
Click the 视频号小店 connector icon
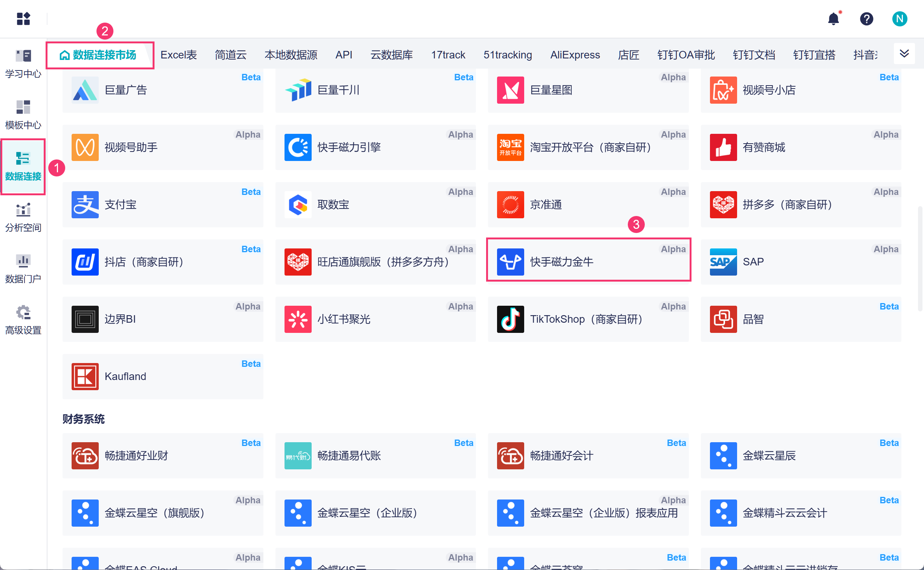coord(724,90)
